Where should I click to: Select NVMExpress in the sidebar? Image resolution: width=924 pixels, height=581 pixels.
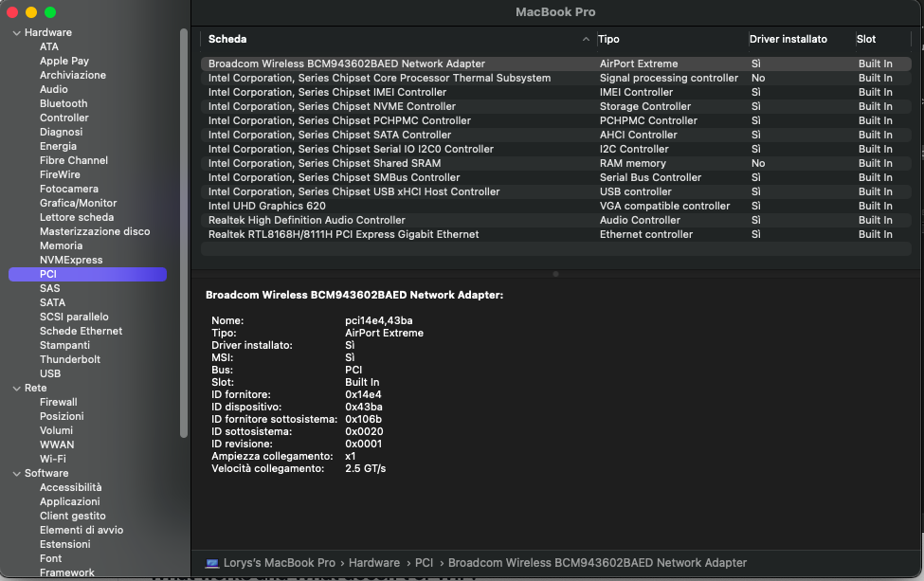(71, 260)
